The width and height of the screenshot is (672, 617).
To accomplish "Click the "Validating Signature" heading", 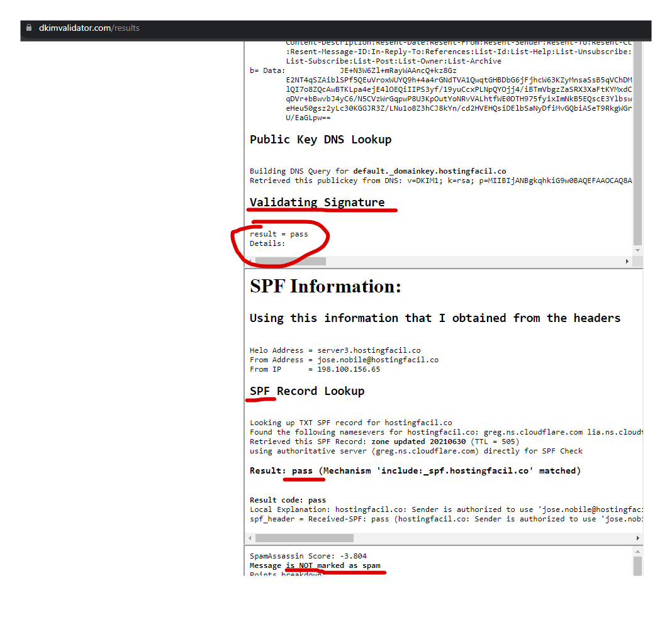I will click(317, 203).
